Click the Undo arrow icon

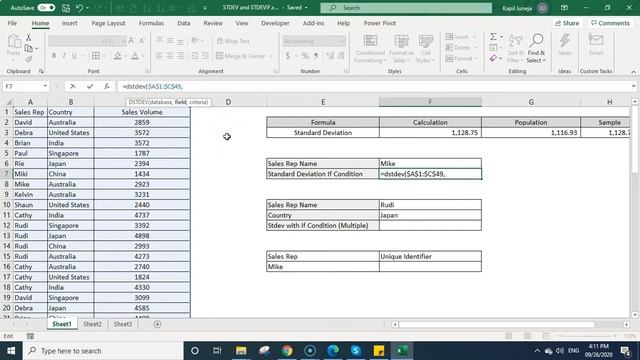[x=80, y=8]
